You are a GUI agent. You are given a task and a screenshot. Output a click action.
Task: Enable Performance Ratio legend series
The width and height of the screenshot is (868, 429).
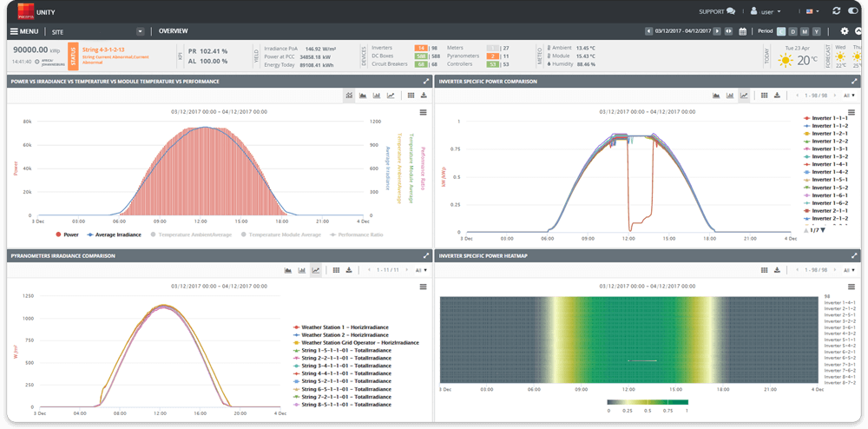tap(356, 234)
